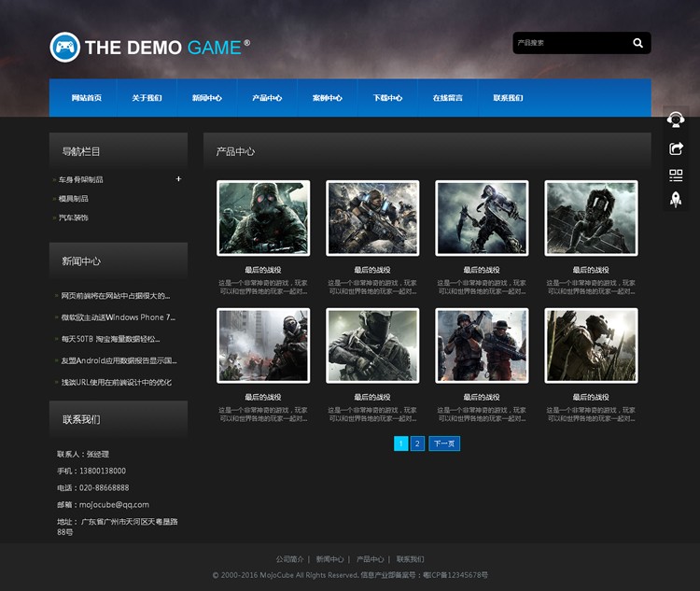Viewport: 700px width, 591px height.
Task: Open foggy city street soldier thumbnail
Action: pos(263,345)
